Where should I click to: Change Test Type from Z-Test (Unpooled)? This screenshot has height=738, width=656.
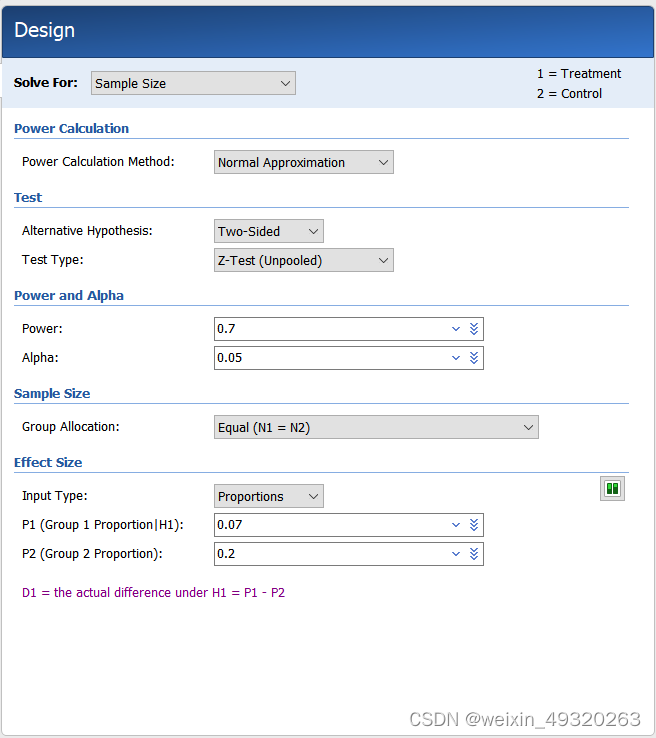coord(303,260)
